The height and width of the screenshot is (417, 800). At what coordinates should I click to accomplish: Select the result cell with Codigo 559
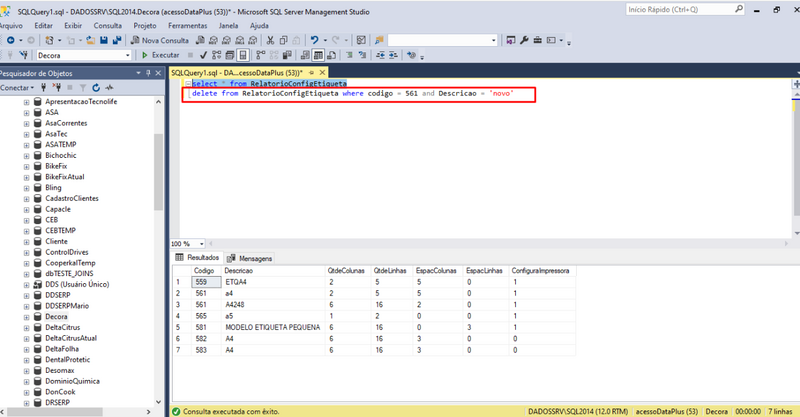click(x=206, y=282)
